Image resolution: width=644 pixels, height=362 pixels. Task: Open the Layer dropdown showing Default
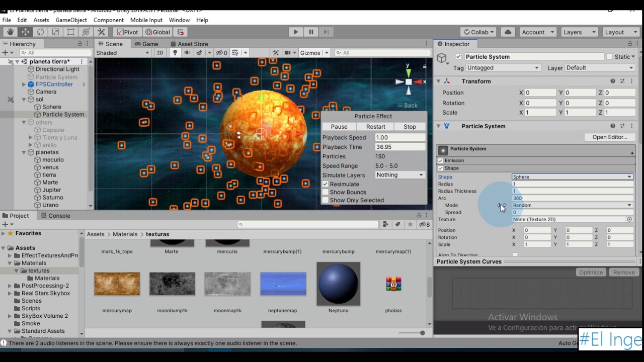point(600,68)
